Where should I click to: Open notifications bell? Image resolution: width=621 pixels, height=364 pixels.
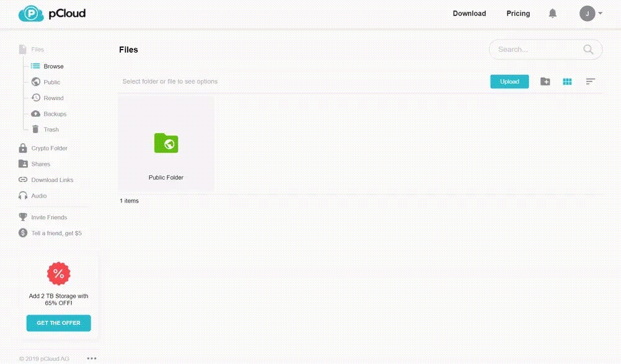pos(552,13)
